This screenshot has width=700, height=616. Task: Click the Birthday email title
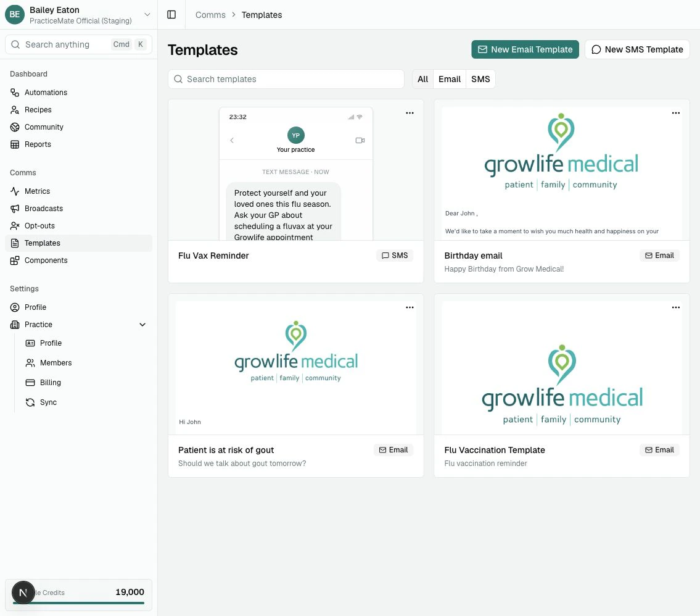pos(473,256)
